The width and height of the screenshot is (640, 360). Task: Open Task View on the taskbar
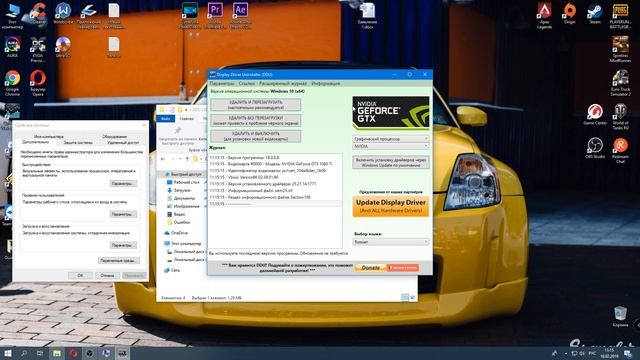pos(40,353)
